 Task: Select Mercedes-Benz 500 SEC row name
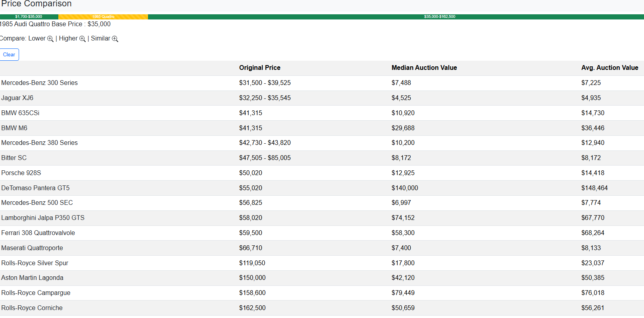[x=37, y=203]
